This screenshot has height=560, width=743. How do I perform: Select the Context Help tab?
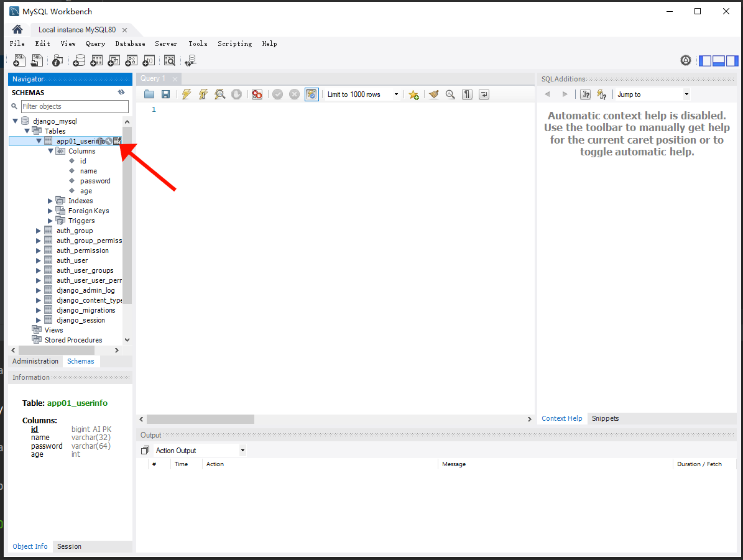click(561, 418)
